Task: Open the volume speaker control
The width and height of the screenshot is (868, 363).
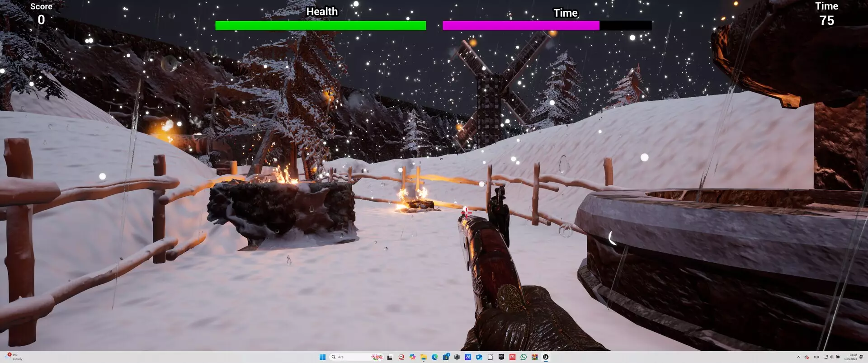Action: [x=831, y=357]
